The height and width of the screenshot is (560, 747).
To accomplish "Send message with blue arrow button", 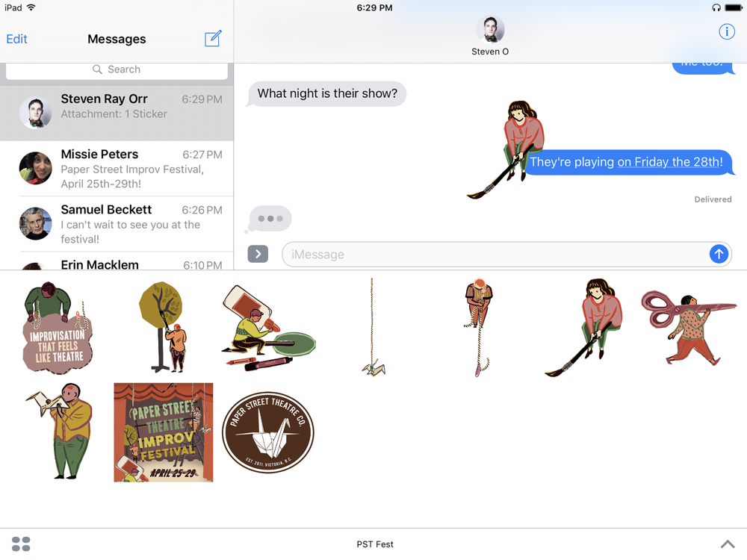I will [x=719, y=254].
